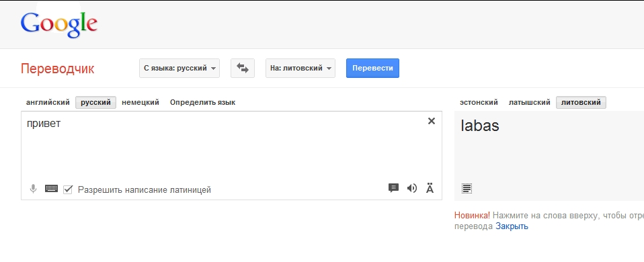Select all translated text icon
644x262 pixels.
pyautogui.click(x=467, y=189)
